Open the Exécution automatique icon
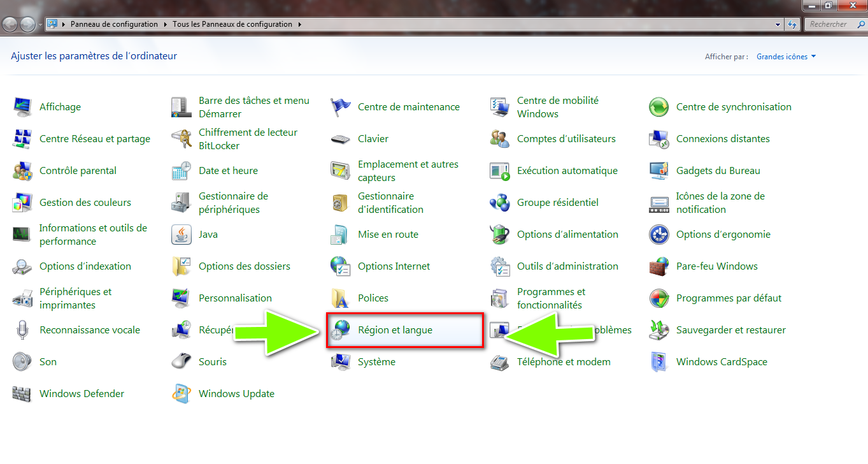Viewport: 868px width, 464px height. point(500,171)
